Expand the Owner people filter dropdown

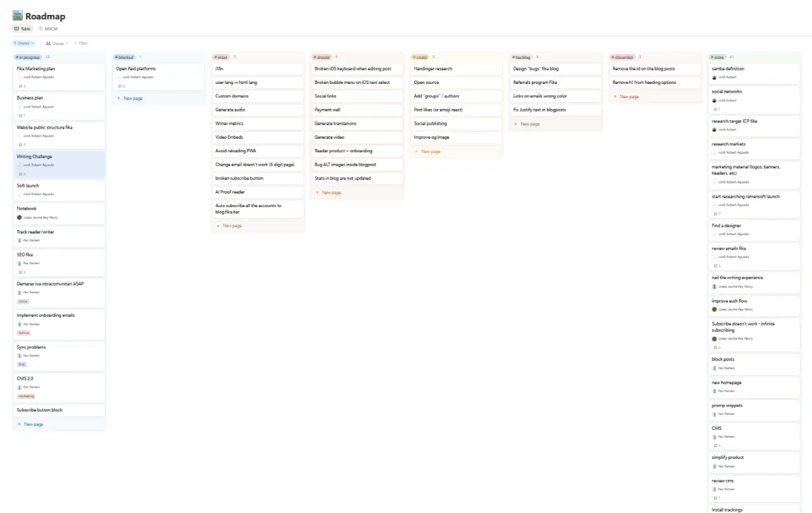click(x=57, y=43)
